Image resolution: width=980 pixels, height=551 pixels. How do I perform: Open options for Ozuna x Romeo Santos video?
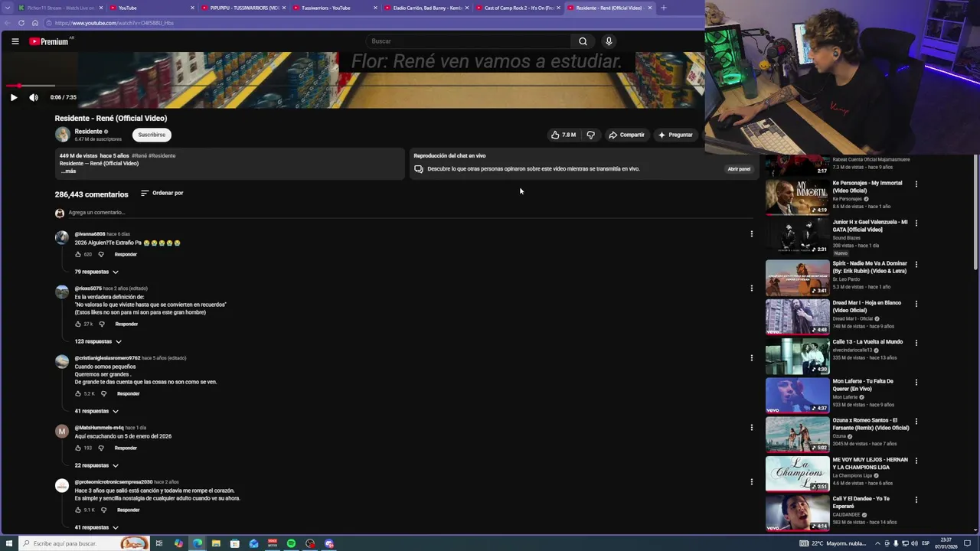point(916,422)
